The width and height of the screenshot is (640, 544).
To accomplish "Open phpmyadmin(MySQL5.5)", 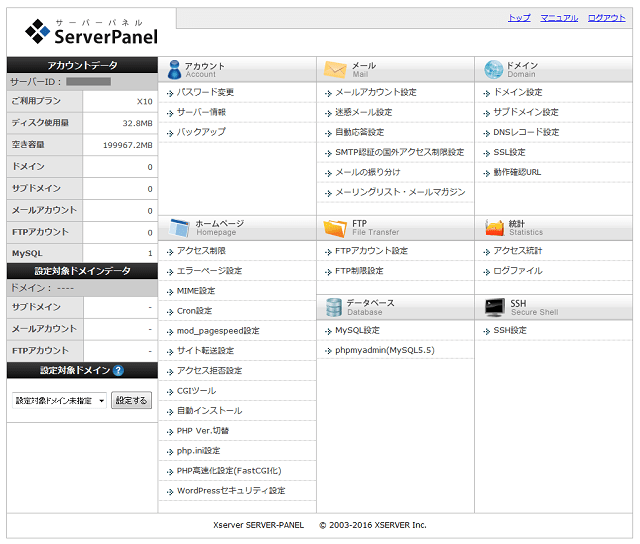I will point(384,350).
